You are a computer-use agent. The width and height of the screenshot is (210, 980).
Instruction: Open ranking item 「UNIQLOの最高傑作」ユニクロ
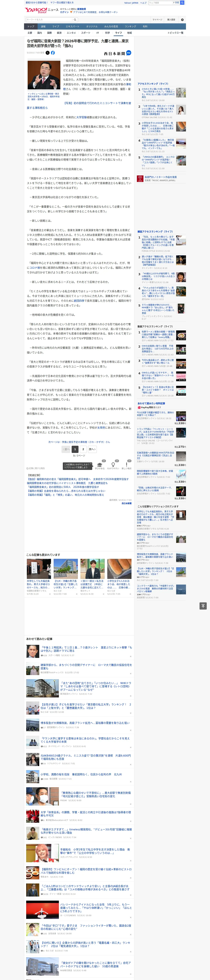tap(158, 161)
